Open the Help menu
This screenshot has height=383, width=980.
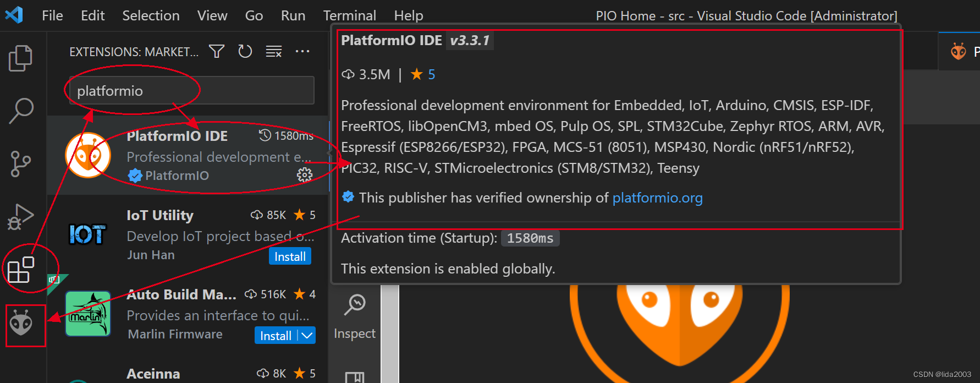[409, 15]
